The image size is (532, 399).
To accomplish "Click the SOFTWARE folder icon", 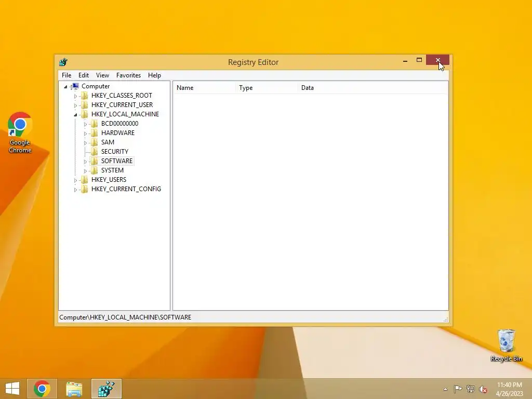I will pos(95,161).
